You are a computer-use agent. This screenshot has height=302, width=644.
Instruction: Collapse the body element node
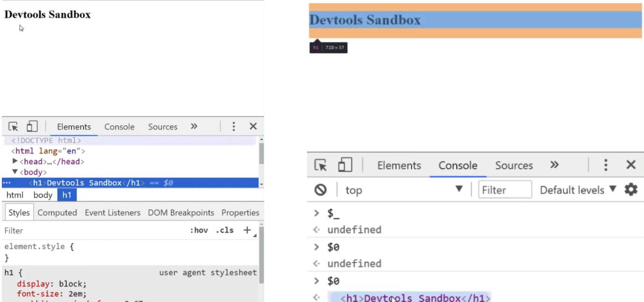click(15, 172)
